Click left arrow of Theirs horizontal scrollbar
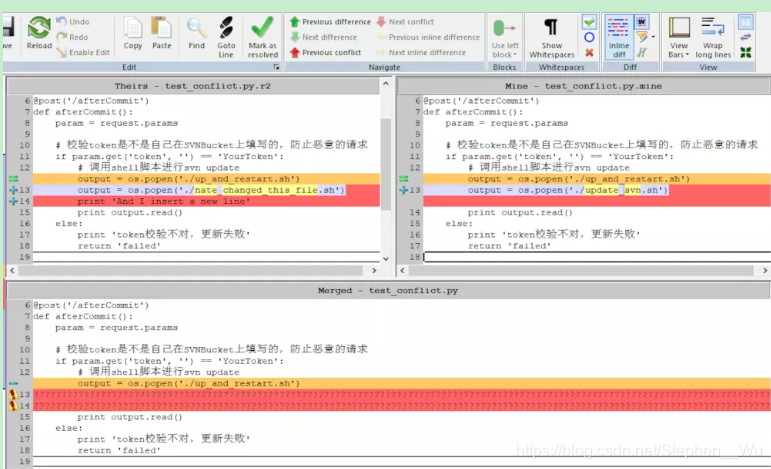This screenshot has height=469, width=771. 12,270
